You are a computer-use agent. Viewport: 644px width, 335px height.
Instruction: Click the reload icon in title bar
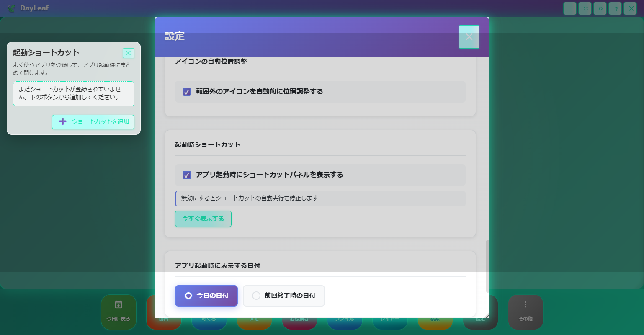point(600,8)
